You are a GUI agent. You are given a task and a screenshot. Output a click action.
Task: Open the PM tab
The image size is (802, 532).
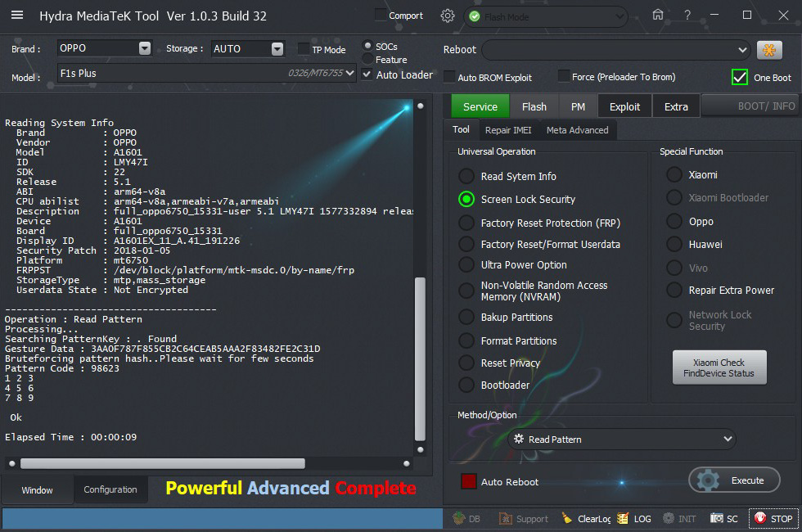pyautogui.click(x=578, y=106)
